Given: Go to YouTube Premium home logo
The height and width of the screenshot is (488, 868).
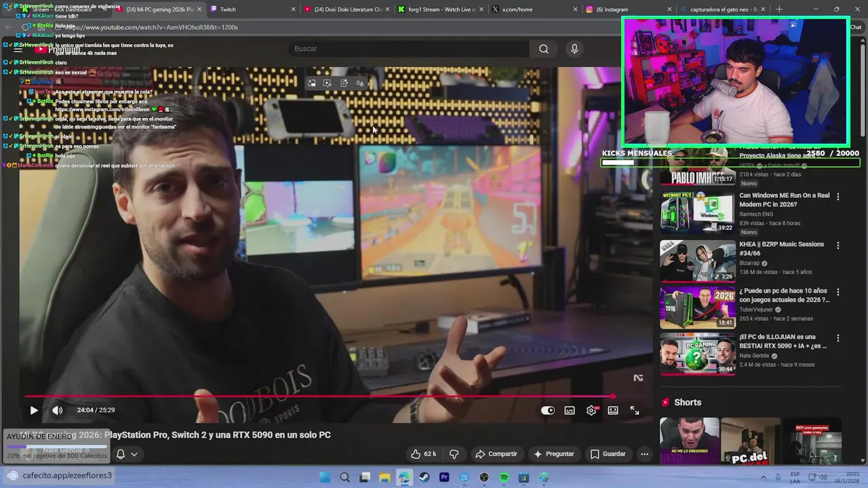Looking at the screenshot, I should point(58,49).
